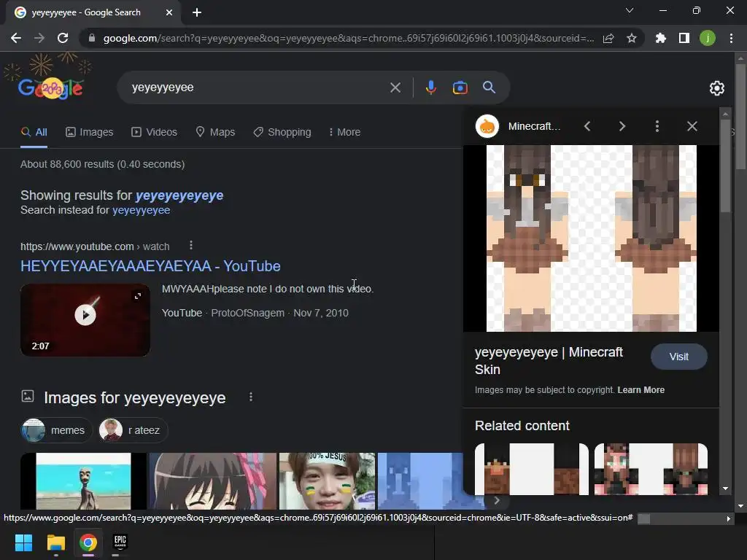This screenshot has width=747, height=560.
Task: Click the Chrome taskbar icon
Action: [88, 542]
